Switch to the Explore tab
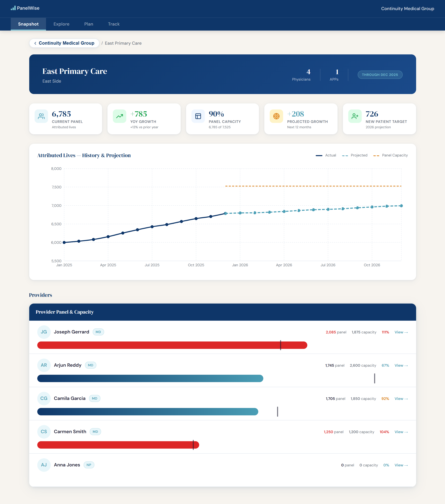Image resolution: width=445 pixels, height=504 pixels. coord(61,24)
